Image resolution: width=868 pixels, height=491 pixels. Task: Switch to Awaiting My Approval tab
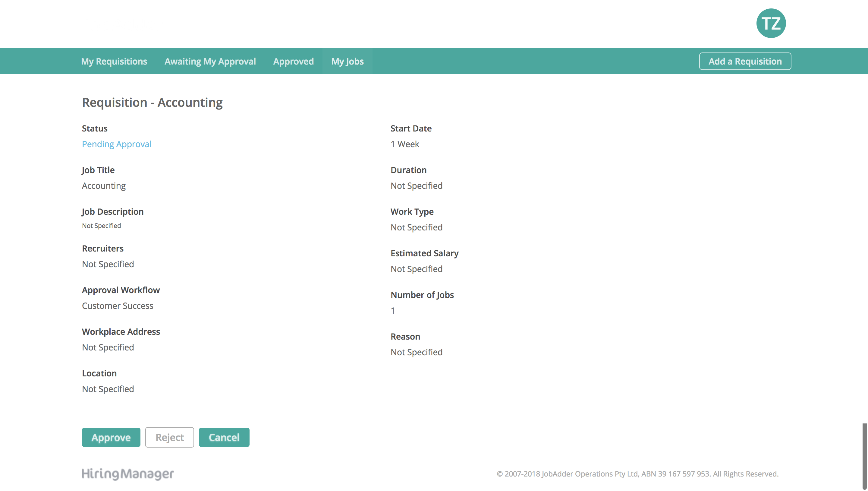click(210, 62)
